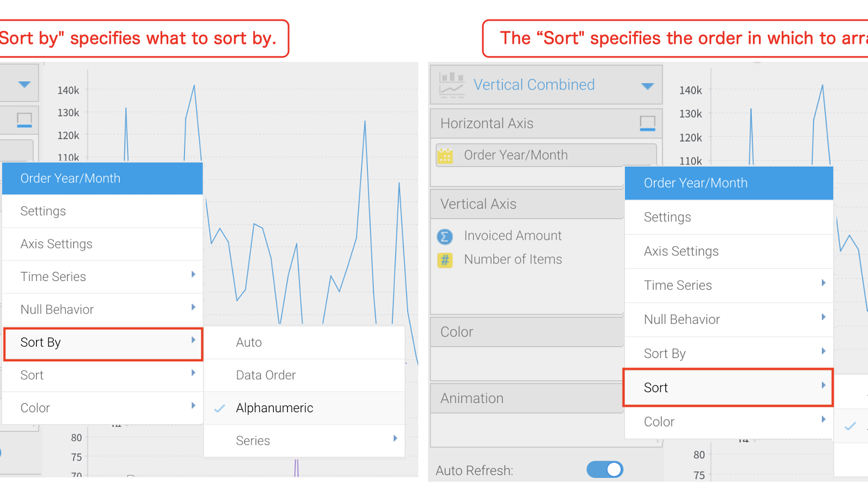Image resolution: width=868 pixels, height=498 pixels.
Task: Click the checkmark icon next to Alphanumeric
Action: (220, 408)
